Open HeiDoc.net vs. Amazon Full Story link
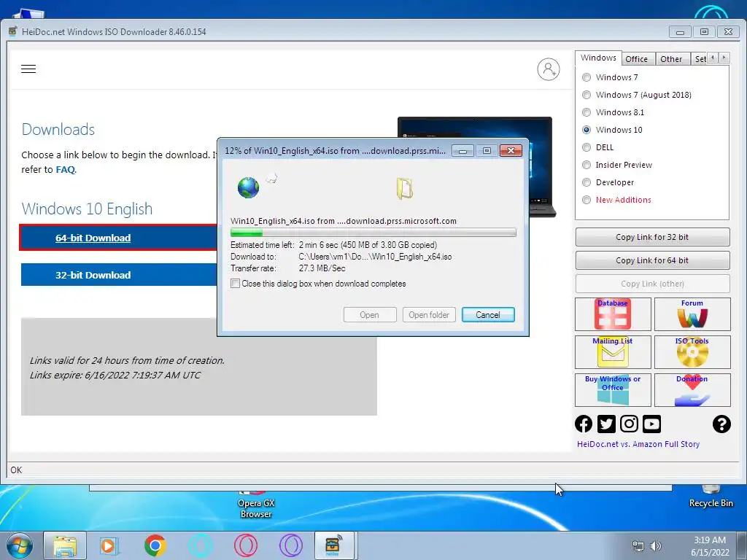The image size is (747, 560). coord(638,444)
